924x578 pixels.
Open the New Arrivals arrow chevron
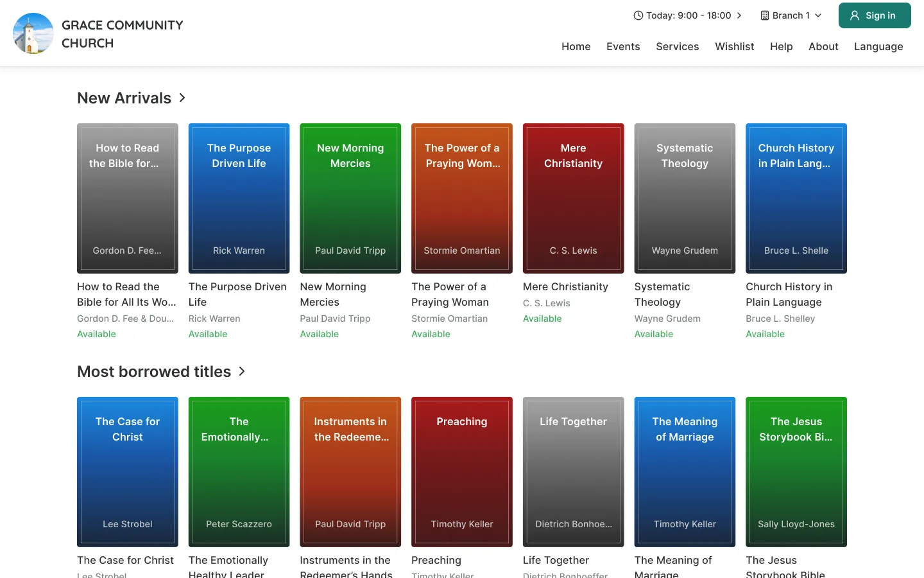point(182,98)
